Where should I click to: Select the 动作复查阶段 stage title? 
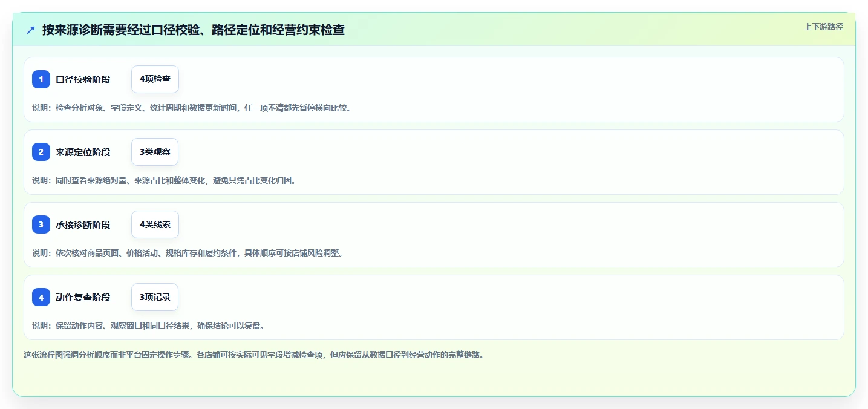coord(83,297)
